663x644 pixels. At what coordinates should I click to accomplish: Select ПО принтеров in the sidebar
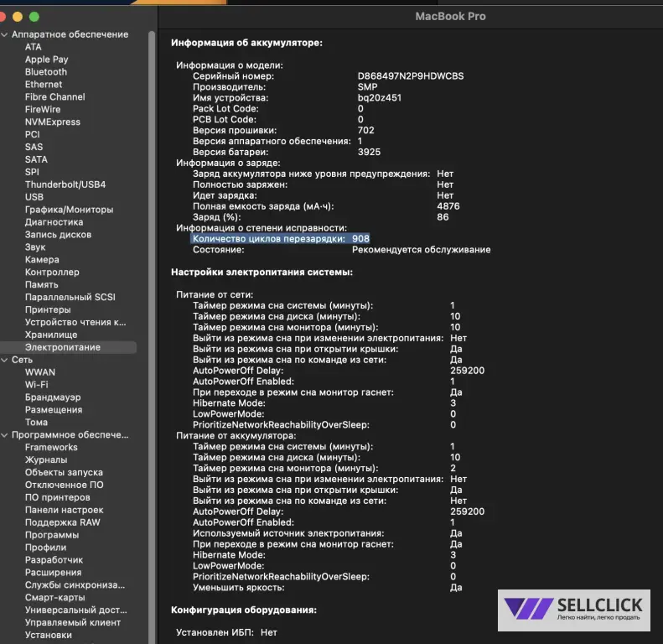point(58,497)
